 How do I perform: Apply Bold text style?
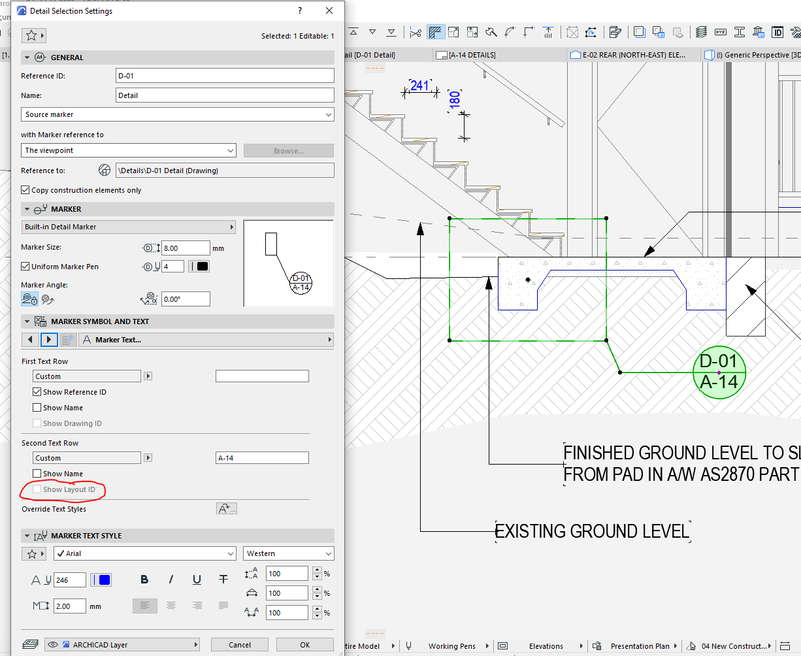click(144, 579)
